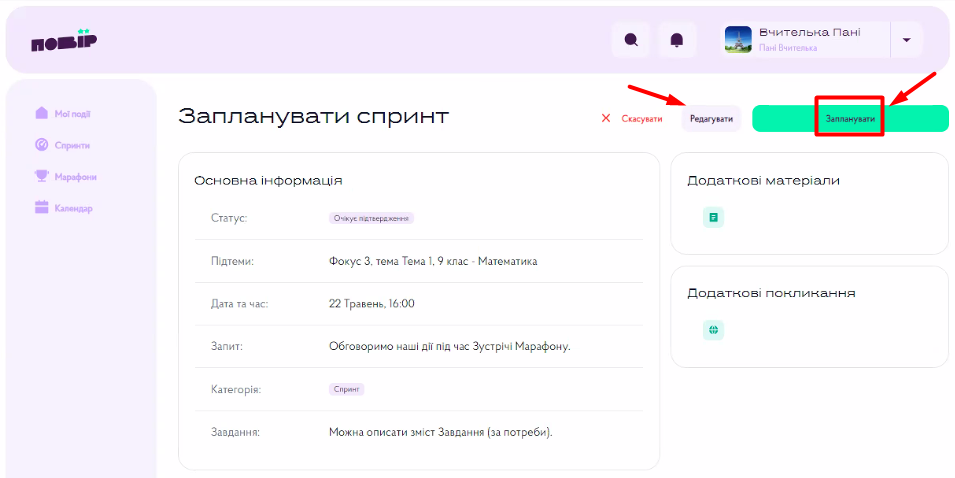Click the Підтеми: label

232,262
